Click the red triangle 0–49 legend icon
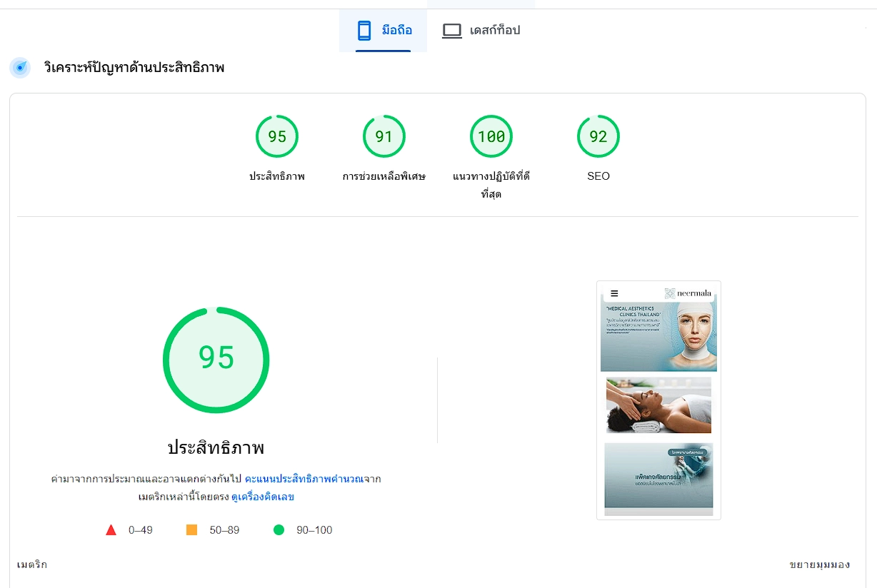 pos(111,530)
